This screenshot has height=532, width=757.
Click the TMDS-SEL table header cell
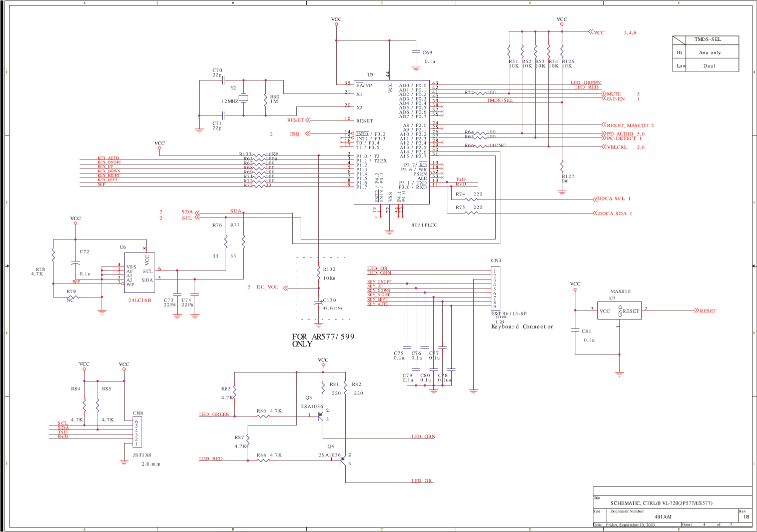tap(707, 39)
